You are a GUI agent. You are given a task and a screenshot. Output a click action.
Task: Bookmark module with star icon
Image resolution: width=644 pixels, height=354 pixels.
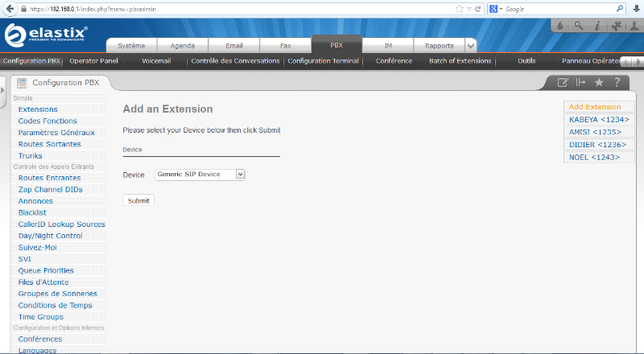point(599,83)
